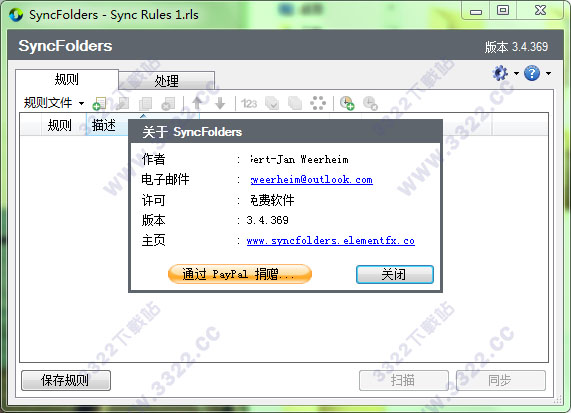Click the select all rules checkmark icon

pyautogui.click(x=272, y=103)
